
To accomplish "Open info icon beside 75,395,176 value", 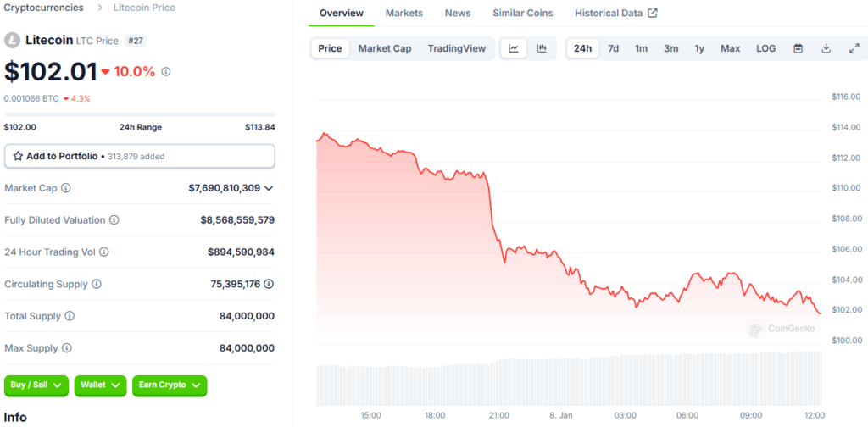I will tap(269, 285).
